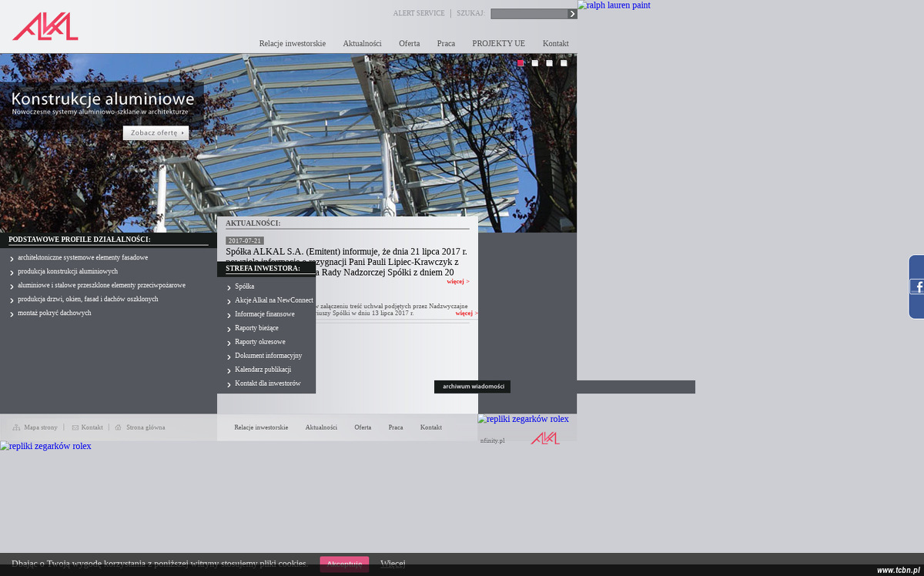Click the archiwum wiadomości button

[x=472, y=387]
